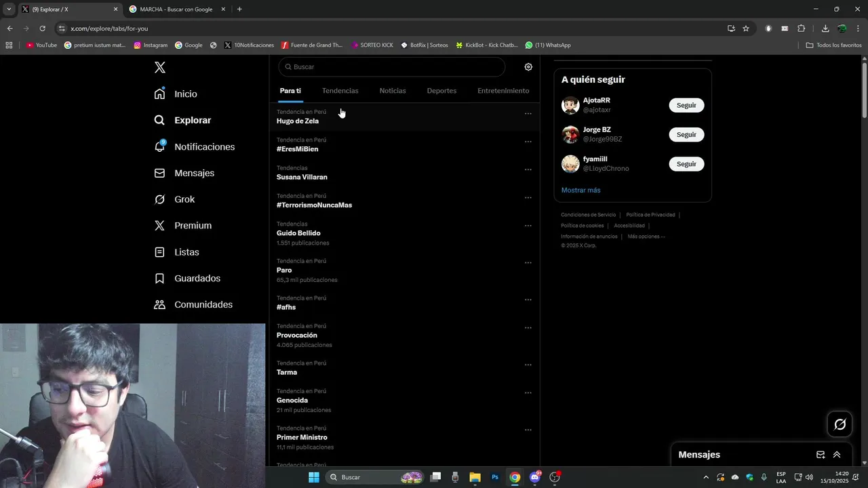Click Mostrar más in who to follow
868x488 pixels.
click(580, 190)
